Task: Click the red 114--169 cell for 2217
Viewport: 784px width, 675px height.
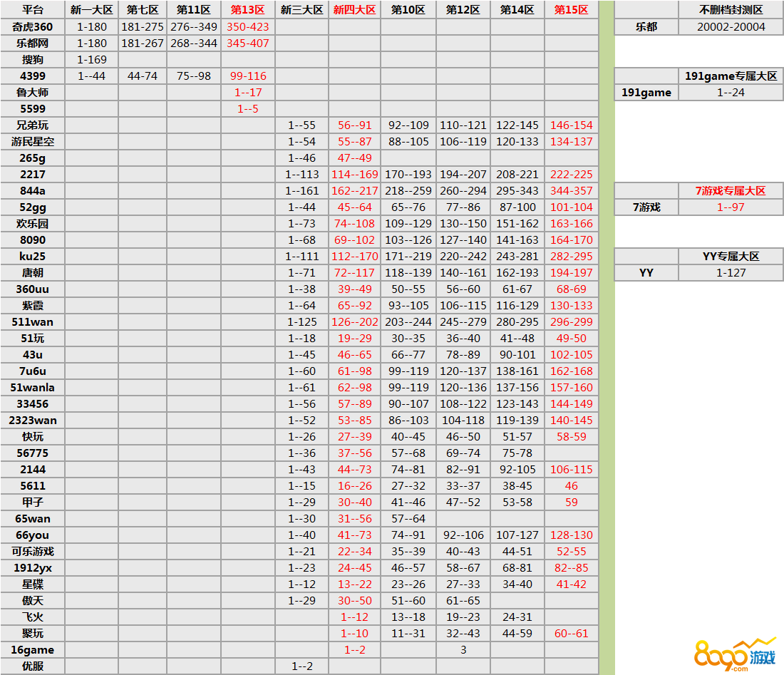Action: [x=354, y=175]
